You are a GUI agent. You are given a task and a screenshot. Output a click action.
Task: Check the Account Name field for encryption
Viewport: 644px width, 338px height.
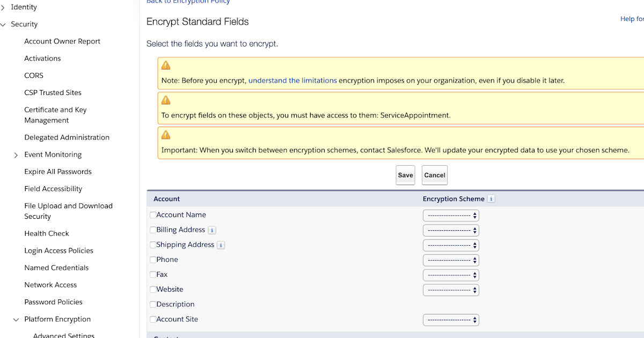153,215
